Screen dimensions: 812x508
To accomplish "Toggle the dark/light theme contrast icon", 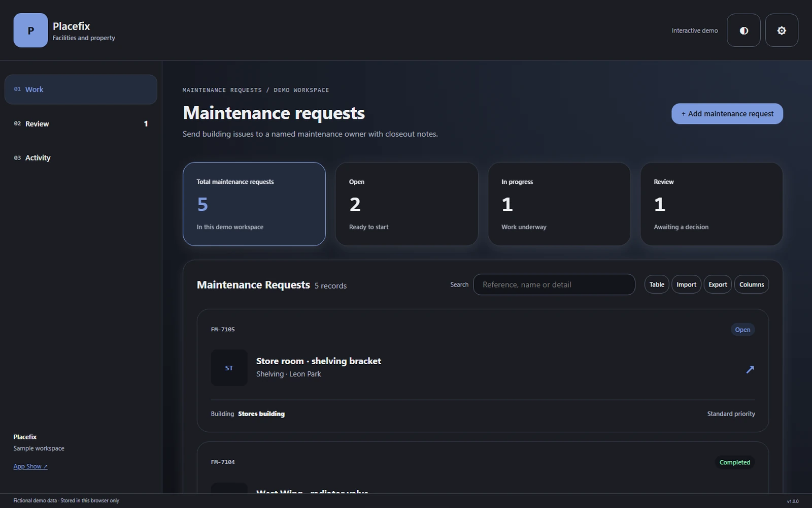I will 743,30.
